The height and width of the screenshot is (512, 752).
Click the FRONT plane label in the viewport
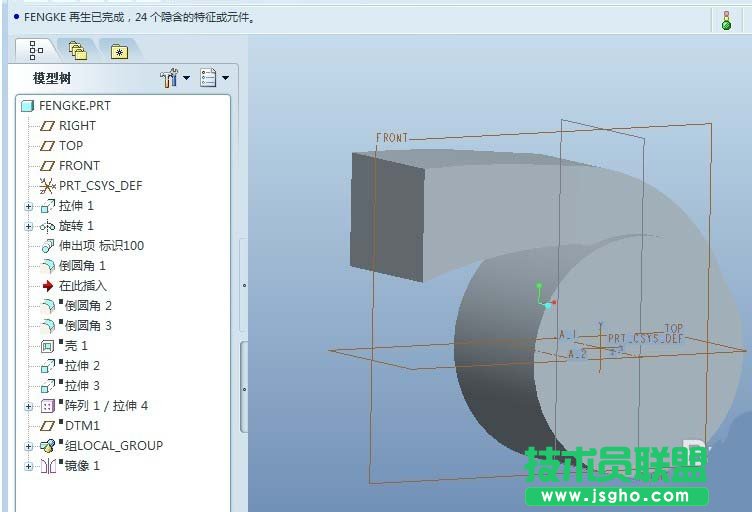click(x=392, y=138)
